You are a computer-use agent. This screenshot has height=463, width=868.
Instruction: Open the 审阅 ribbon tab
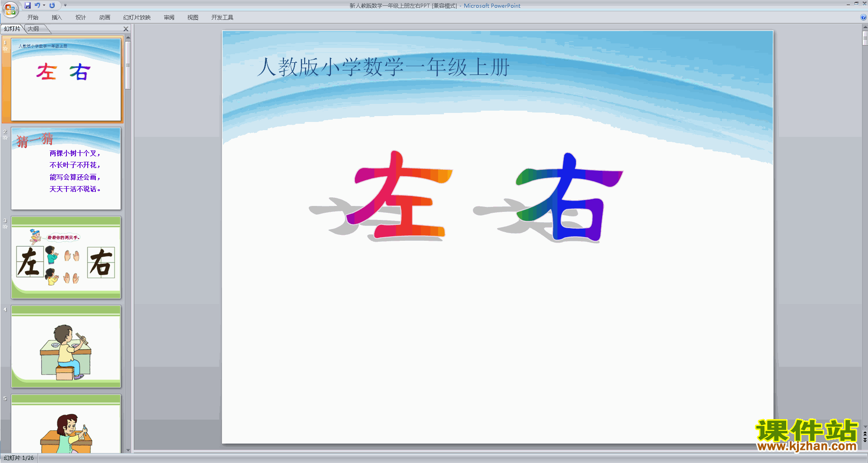(169, 18)
